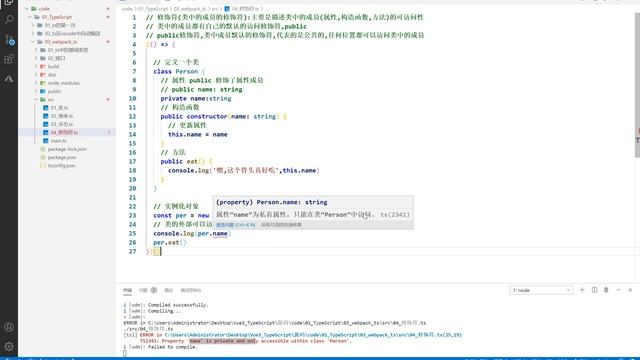Switch to the 调试控制台 debug console tab
The width and height of the screenshot is (640, 360).
tap(191, 290)
